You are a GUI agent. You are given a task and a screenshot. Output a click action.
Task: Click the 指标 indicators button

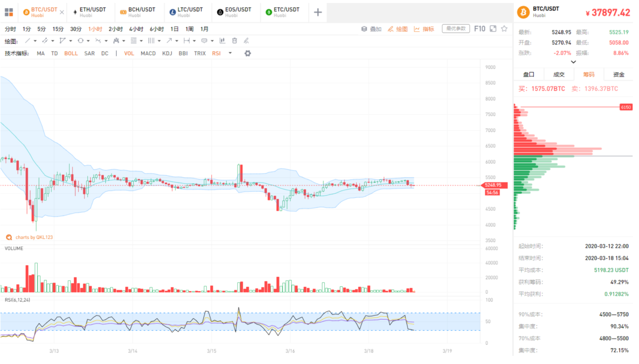424,29
